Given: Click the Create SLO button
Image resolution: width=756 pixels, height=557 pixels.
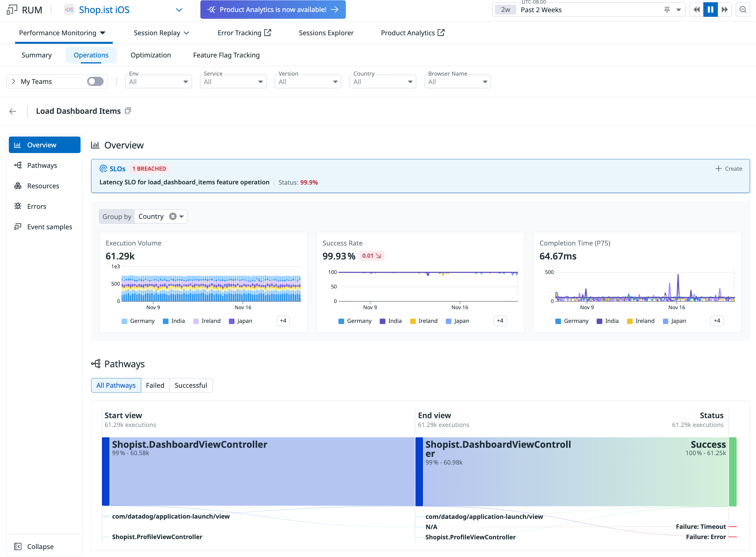Looking at the screenshot, I should click(x=729, y=169).
